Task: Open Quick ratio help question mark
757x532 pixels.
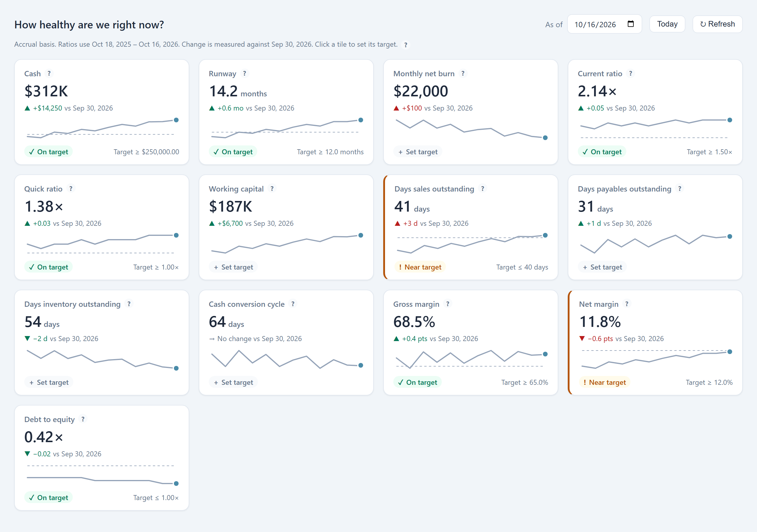Action: pyautogui.click(x=71, y=189)
